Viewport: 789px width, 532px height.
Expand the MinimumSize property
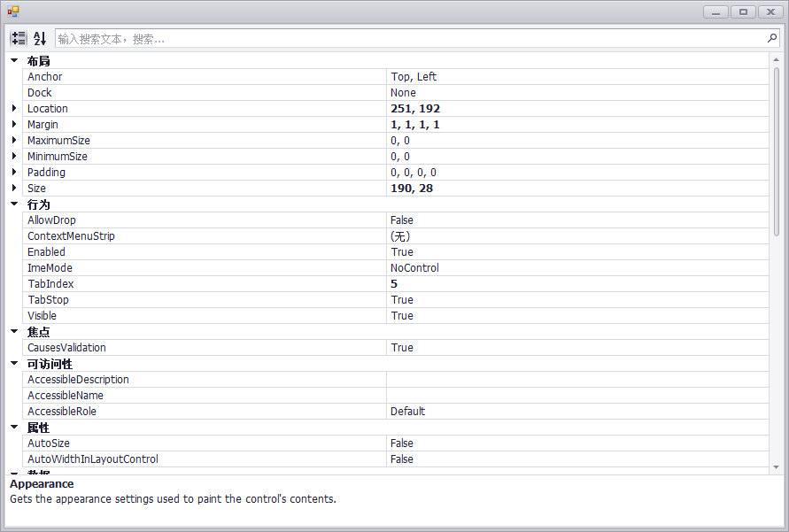tap(14, 156)
